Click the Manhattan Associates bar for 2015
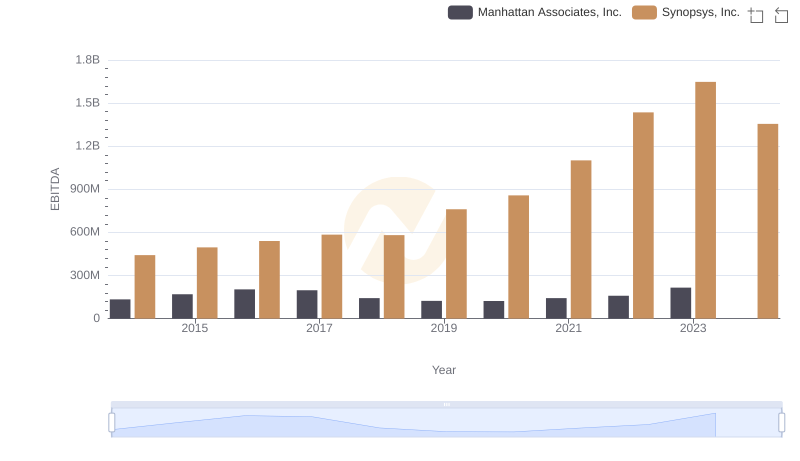The width and height of the screenshot is (800, 461). (182, 306)
